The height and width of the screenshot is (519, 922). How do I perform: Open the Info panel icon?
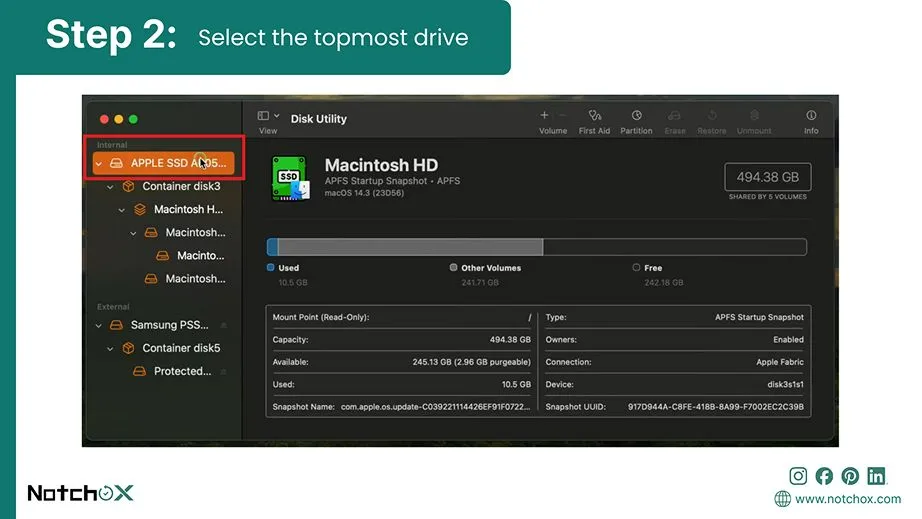(x=811, y=115)
